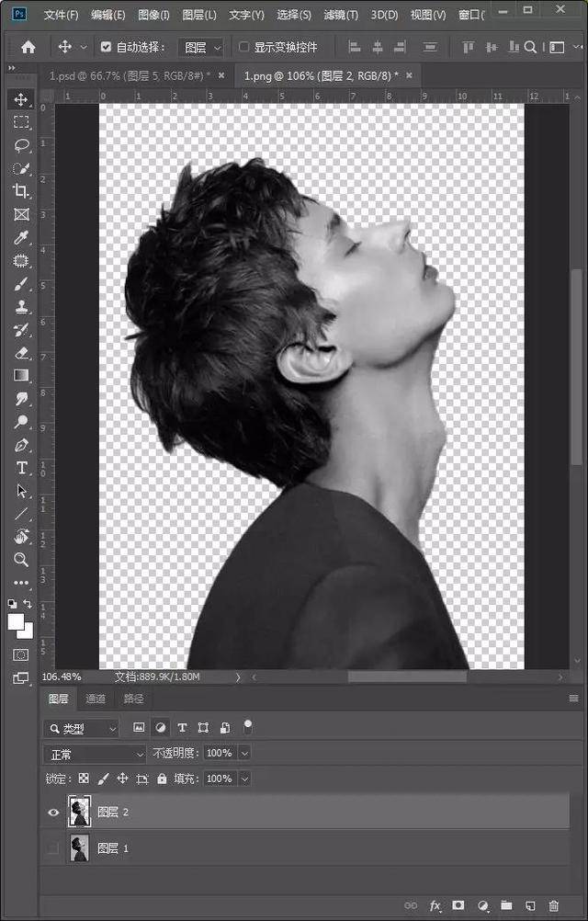Select the Eraser tool

coord(21,352)
